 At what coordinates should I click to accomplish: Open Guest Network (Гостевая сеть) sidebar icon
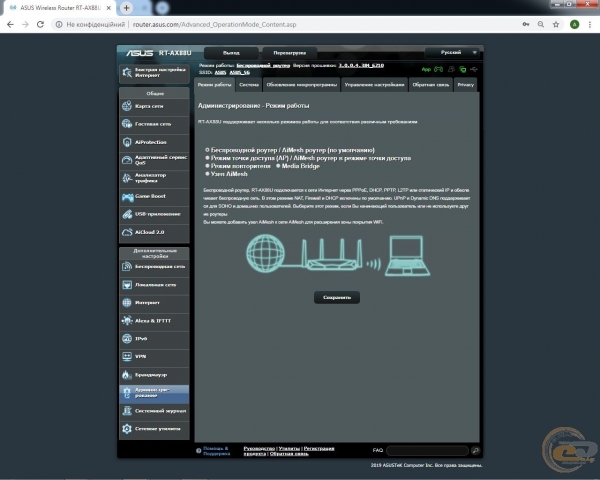127,124
